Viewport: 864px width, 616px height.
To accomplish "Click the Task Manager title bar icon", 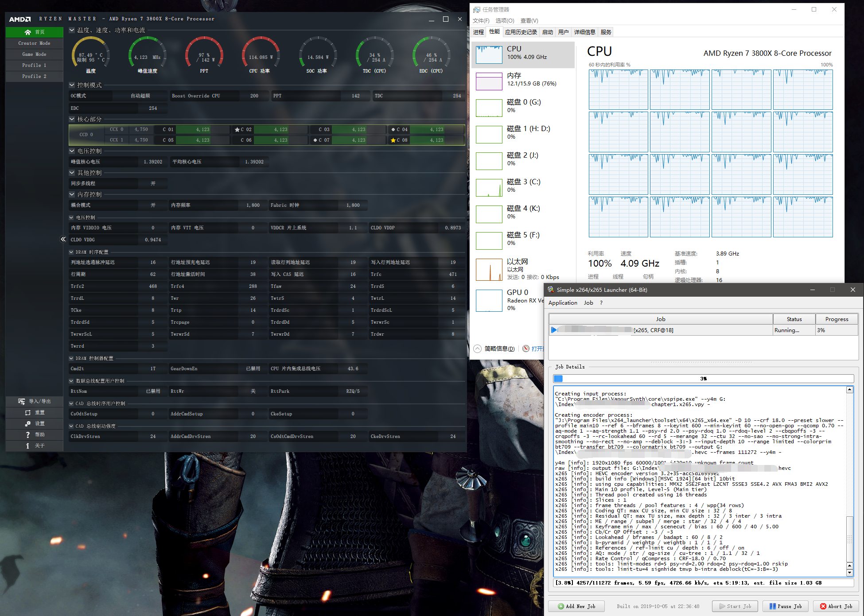I will click(x=477, y=10).
